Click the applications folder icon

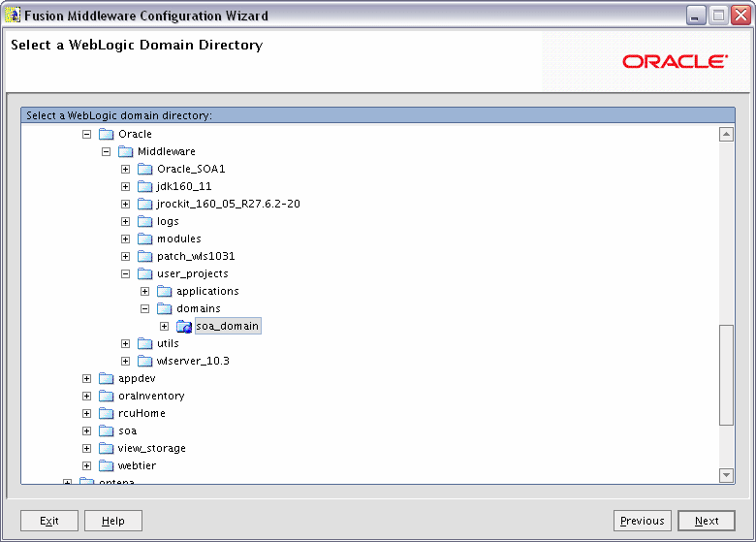[165, 291]
